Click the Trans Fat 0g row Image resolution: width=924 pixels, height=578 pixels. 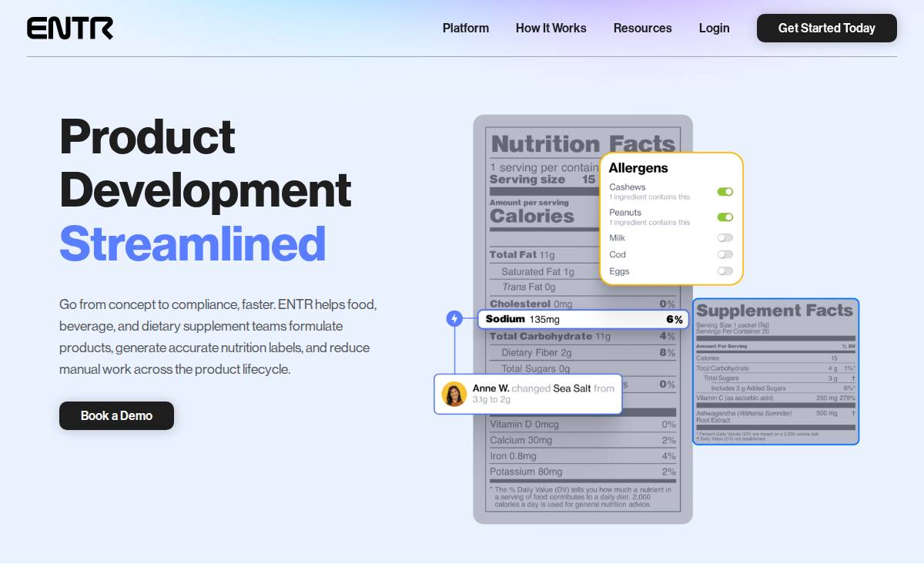pos(544,287)
